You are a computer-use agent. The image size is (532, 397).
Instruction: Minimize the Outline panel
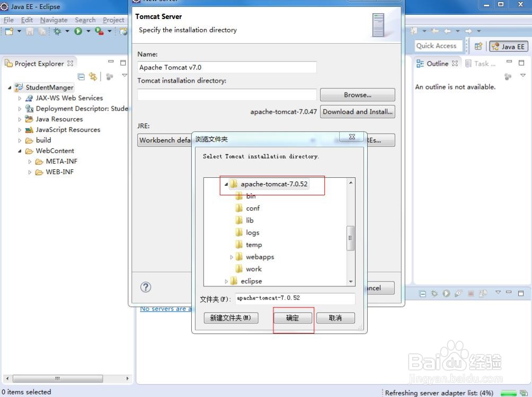[509, 62]
